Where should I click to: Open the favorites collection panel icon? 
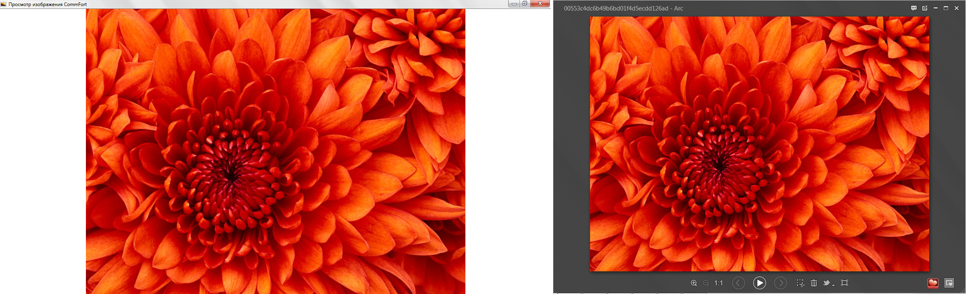pyautogui.click(x=949, y=283)
